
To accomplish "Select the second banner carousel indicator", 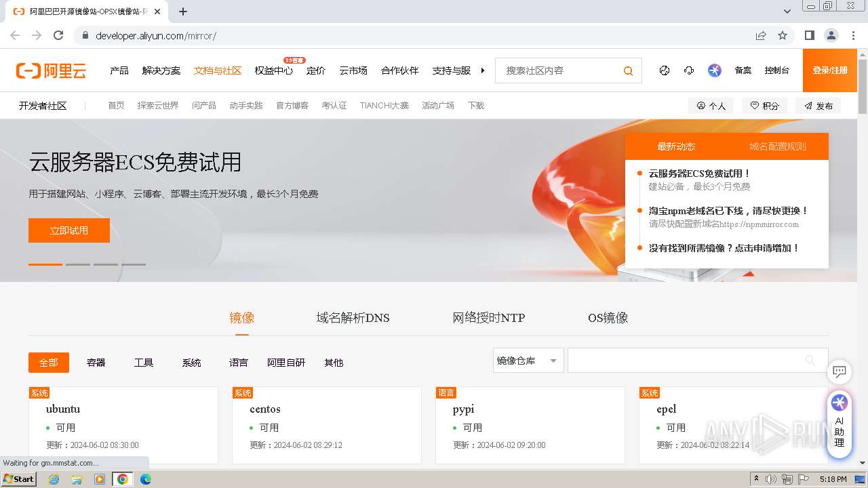I will coord(78,264).
